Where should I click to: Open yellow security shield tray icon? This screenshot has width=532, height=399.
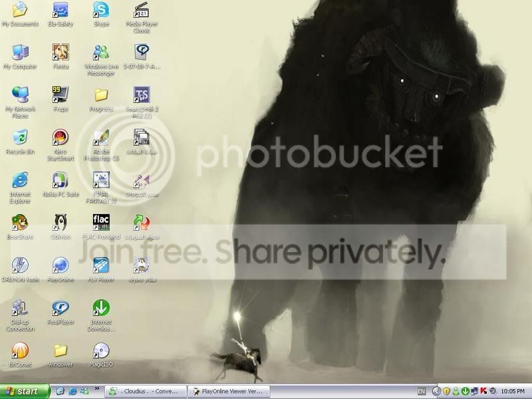point(446,391)
